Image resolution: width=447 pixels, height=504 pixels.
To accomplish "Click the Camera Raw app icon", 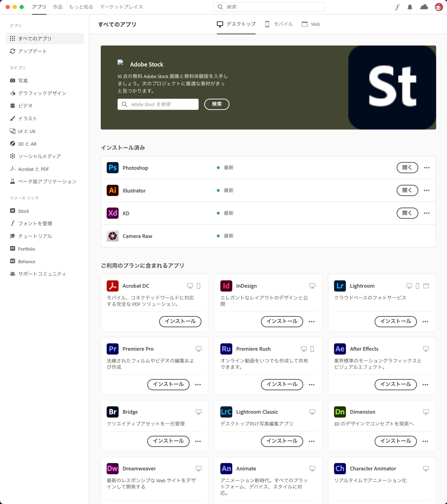I will pos(112,236).
